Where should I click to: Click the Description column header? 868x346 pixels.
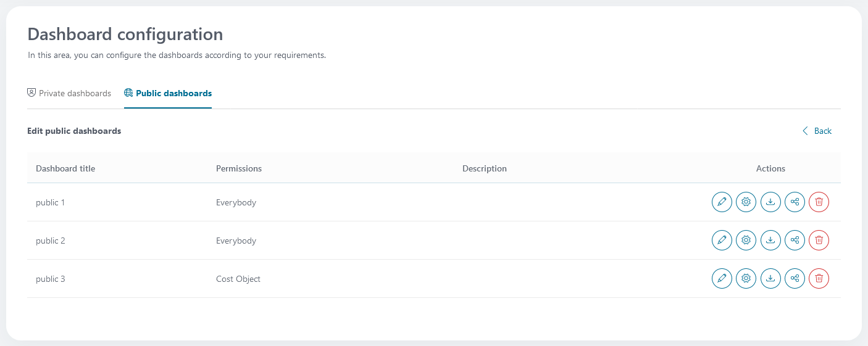pyautogui.click(x=485, y=168)
